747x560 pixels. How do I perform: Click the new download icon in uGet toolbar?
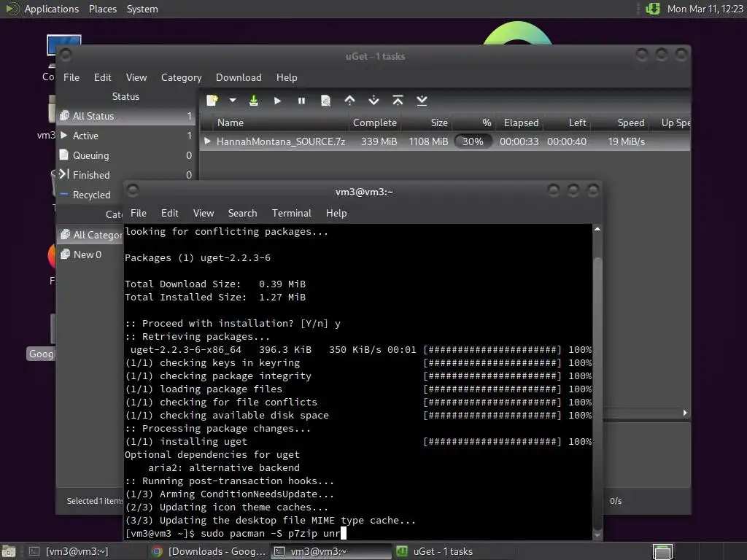pos(212,101)
